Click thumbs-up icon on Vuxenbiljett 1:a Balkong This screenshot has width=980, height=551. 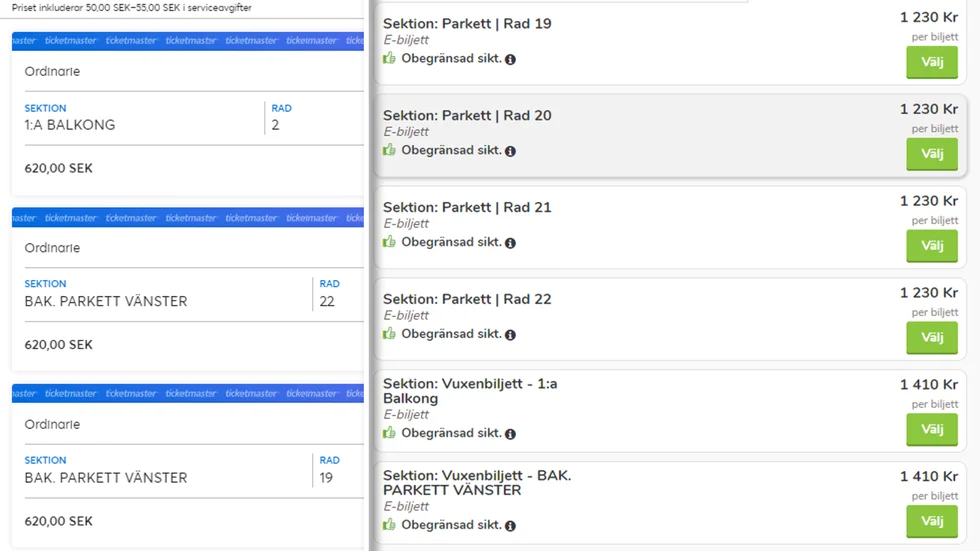(x=389, y=432)
